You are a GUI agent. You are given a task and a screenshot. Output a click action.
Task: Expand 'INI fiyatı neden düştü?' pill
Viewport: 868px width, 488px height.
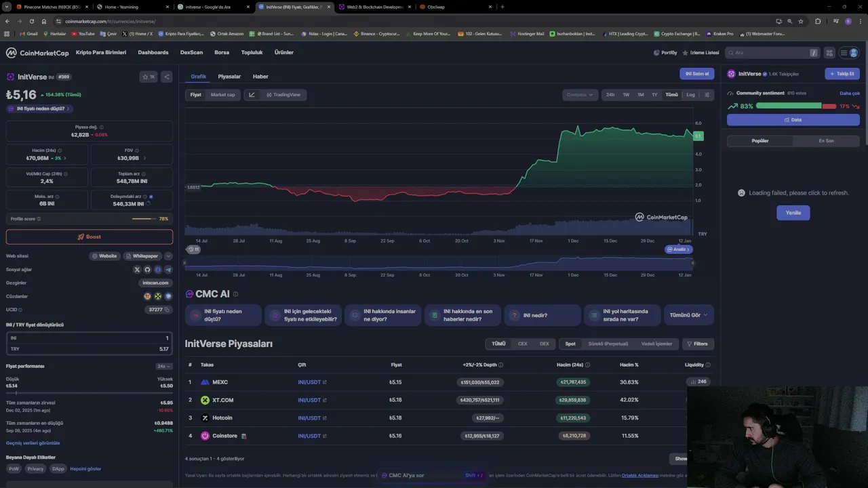pos(40,108)
